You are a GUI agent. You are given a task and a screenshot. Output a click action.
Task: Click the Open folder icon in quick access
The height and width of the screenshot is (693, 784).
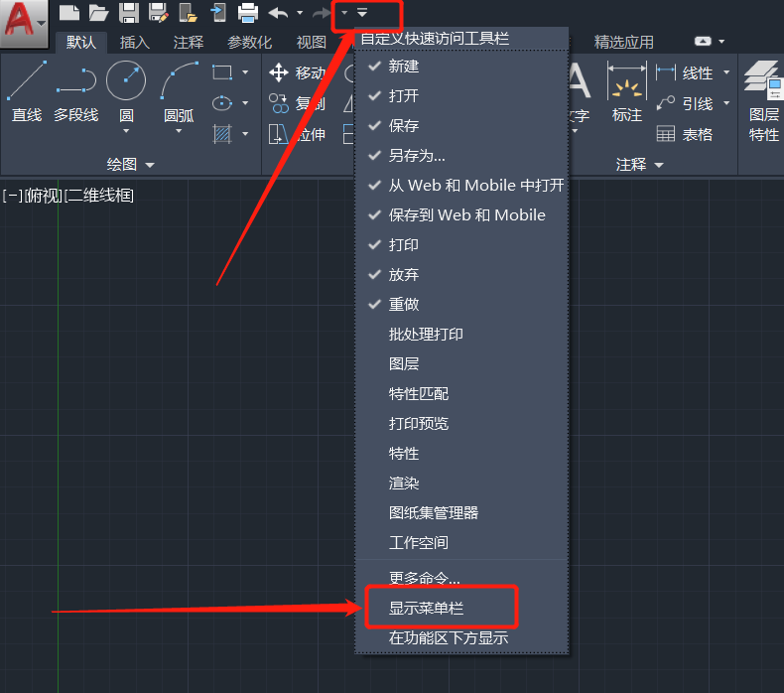coord(98,13)
